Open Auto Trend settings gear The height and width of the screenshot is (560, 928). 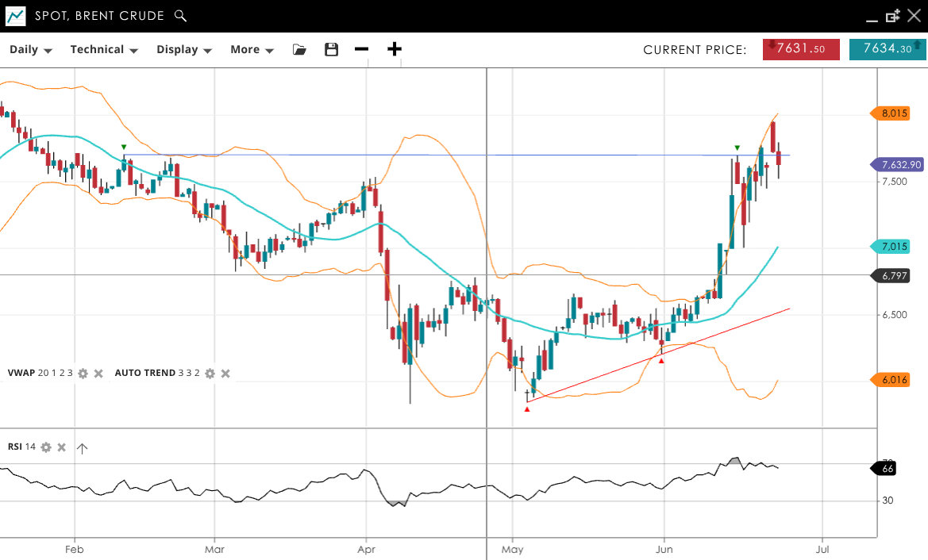click(x=210, y=373)
